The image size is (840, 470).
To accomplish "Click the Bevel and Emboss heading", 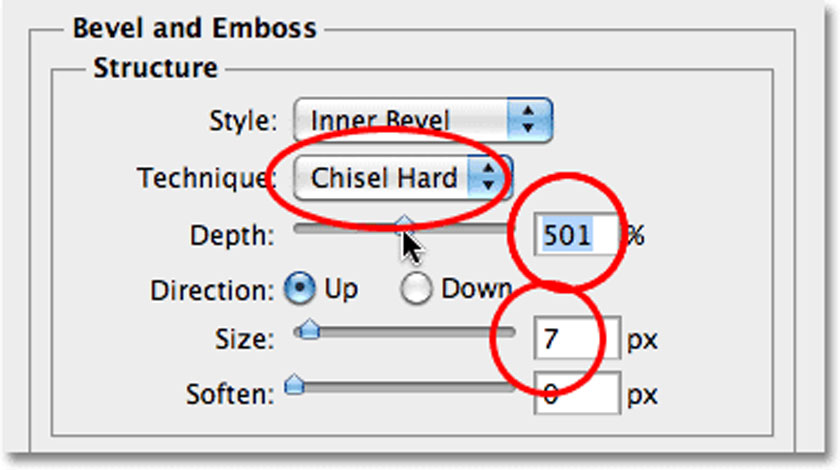I will (x=194, y=28).
